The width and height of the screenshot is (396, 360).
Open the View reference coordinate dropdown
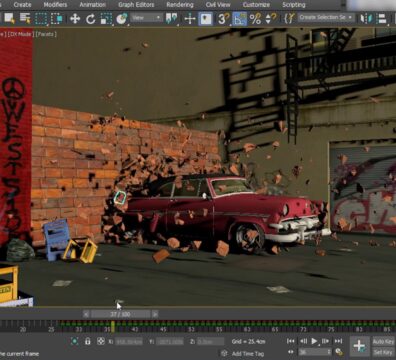(146, 18)
